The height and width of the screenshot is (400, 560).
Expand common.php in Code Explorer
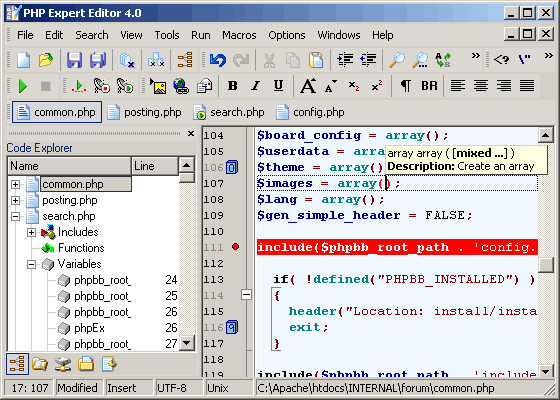point(15,184)
